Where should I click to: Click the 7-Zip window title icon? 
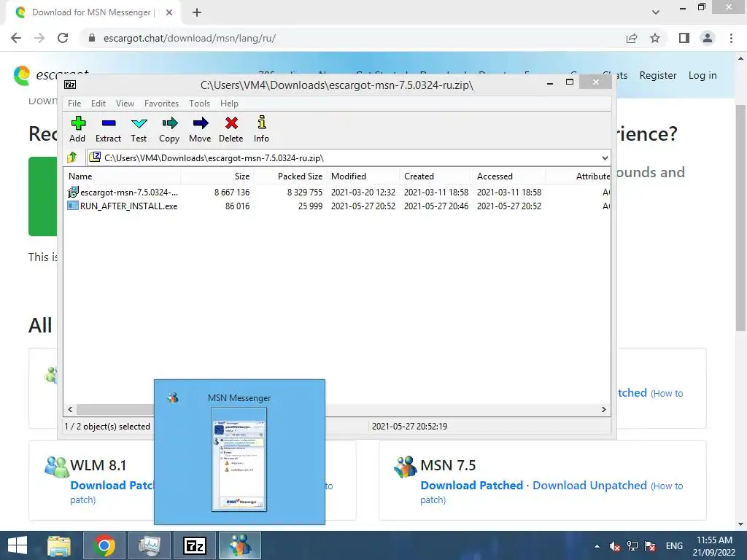pyautogui.click(x=70, y=85)
